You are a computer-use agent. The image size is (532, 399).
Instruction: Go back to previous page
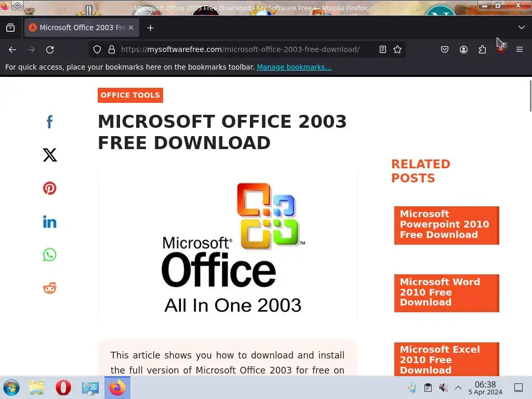12,49
